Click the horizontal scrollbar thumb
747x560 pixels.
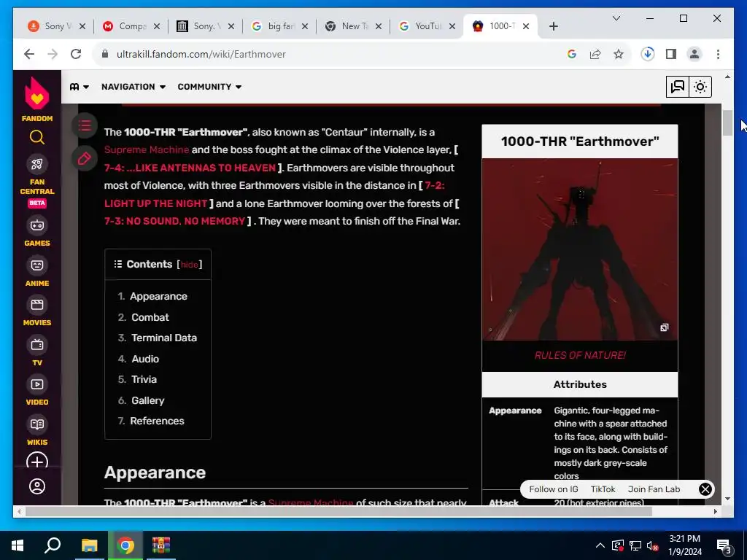point(338,511)
